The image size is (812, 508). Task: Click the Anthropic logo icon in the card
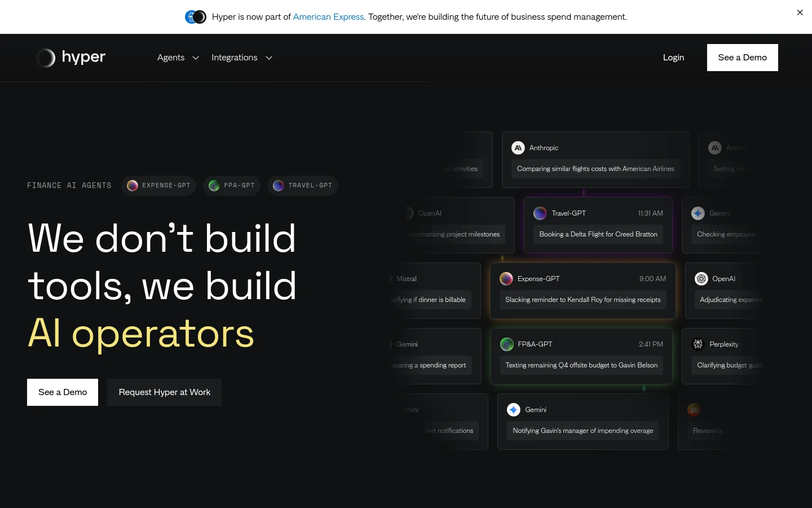[x=518, y=148]
